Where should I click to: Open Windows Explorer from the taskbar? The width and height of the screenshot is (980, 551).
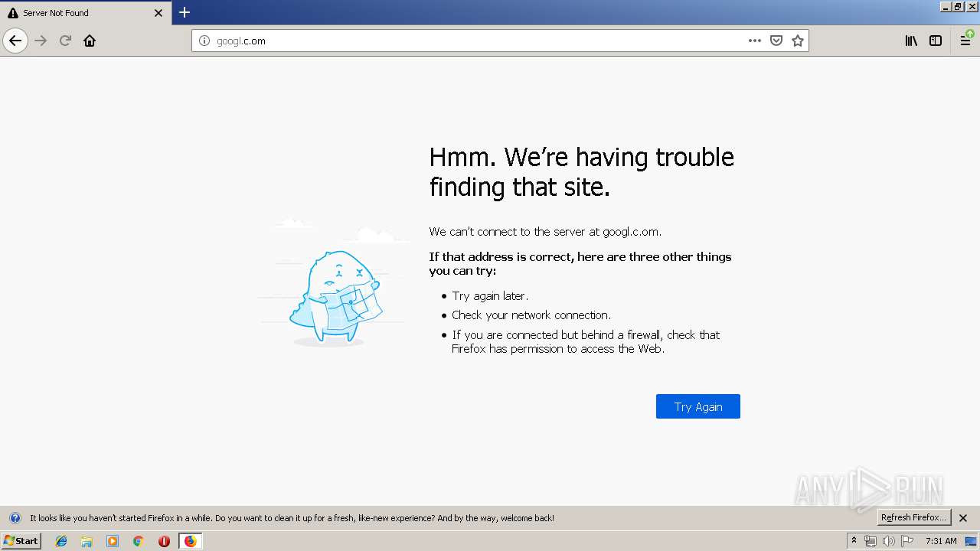[x=87, y=541]
